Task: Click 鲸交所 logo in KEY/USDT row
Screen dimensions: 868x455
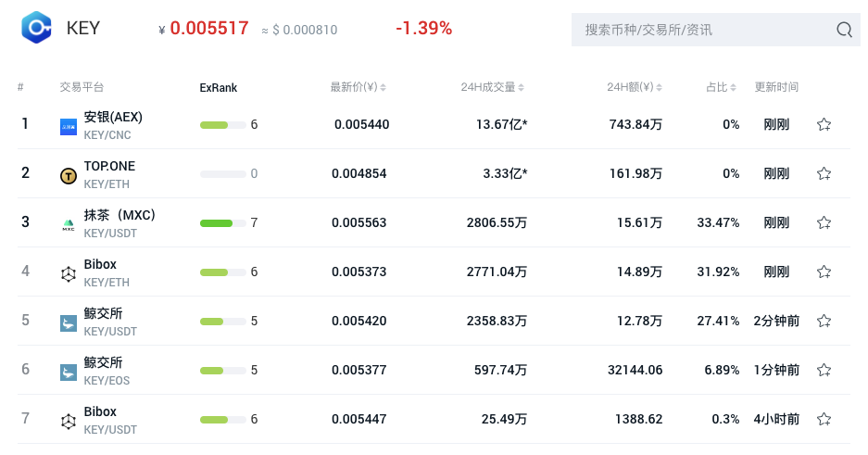Action: coord(69,323)
